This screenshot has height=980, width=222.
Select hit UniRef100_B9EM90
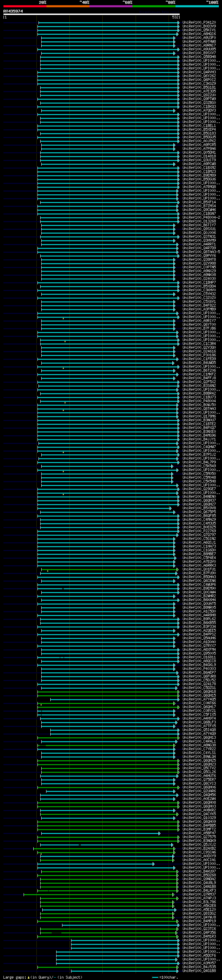tap(199, 588)
